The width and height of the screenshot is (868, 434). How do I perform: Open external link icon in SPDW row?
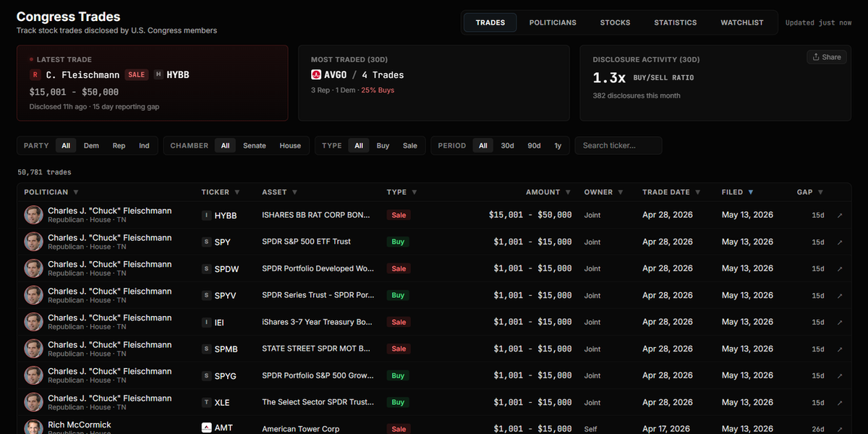click(x=840, y=269)
